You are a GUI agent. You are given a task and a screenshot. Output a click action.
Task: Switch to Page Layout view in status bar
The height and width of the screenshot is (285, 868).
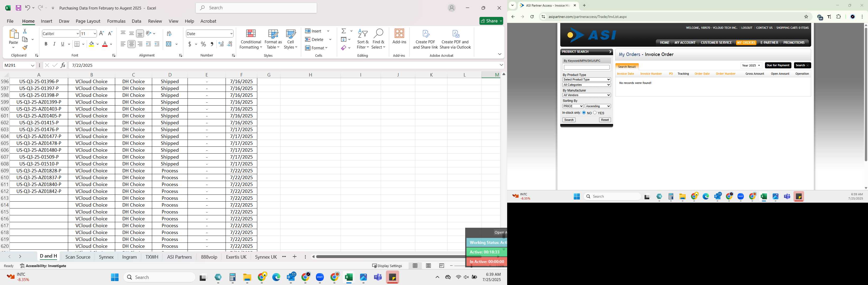click(x=428, y=265)
